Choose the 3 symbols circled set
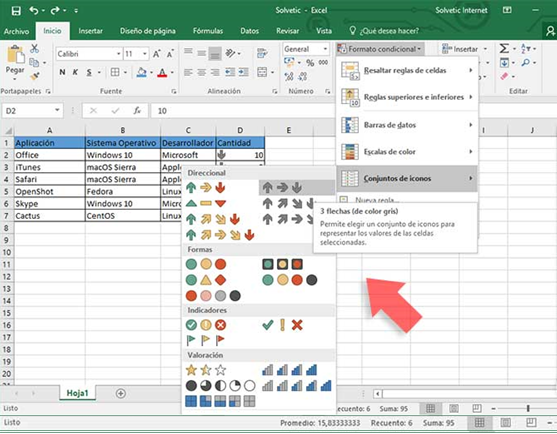The image size is (557, 434). coord(206,325)
